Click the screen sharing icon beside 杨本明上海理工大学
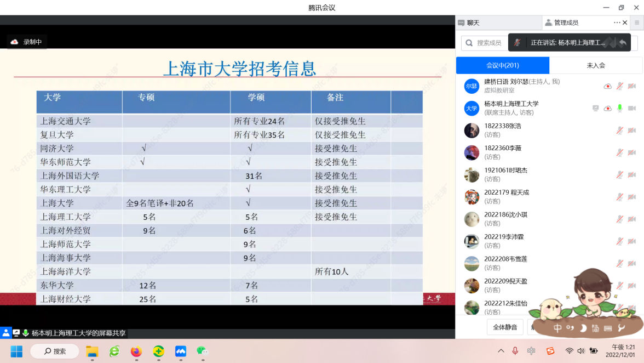This screenshot has height=363, width=644. [x=595, y=108]
